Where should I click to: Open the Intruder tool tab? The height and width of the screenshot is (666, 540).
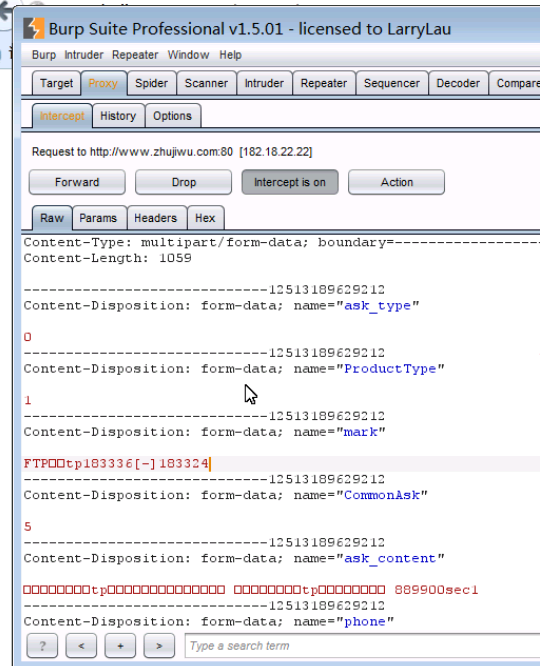pyautogui.click(x=264, y=83)
